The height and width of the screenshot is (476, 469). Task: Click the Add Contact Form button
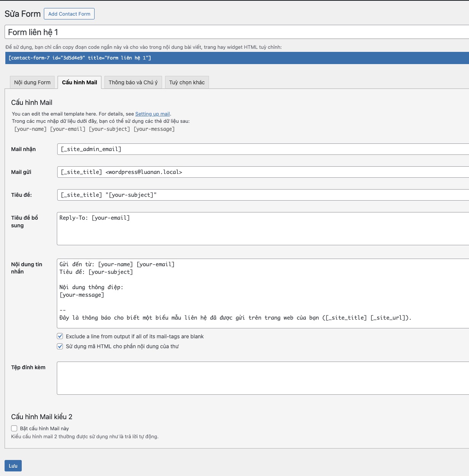[69, 14]
